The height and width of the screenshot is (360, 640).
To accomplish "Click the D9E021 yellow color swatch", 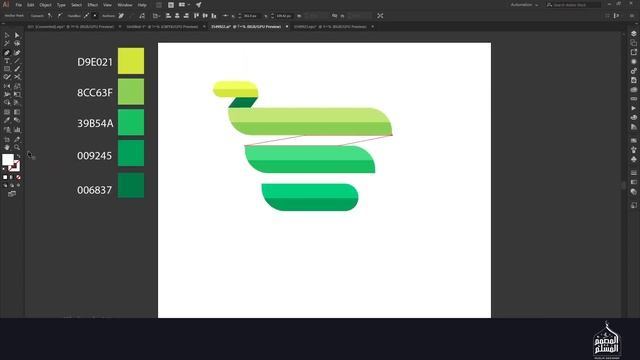I will pyautogui.click(x=131, y=61).
